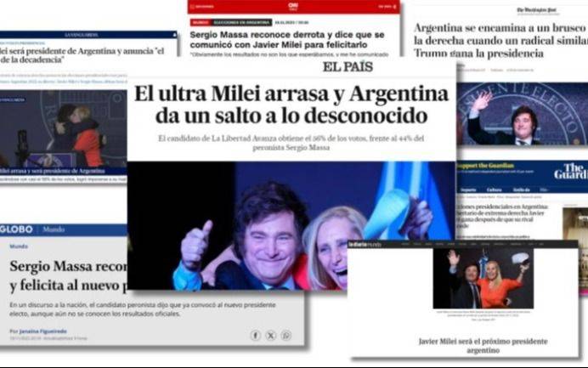588x368 pixels.
Task: Click the La Diaria photo of Milei celebrating
Action: [x=483, y=279]
